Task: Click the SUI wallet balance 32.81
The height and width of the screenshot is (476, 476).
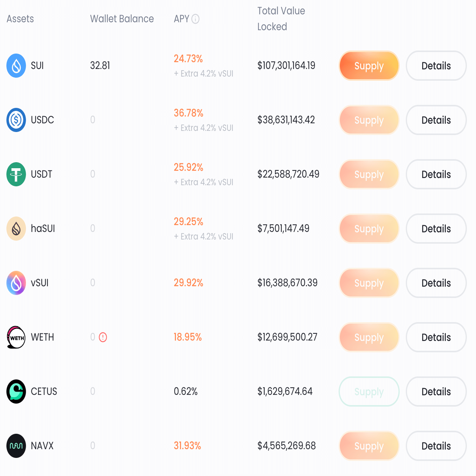Action: (100, 66)
